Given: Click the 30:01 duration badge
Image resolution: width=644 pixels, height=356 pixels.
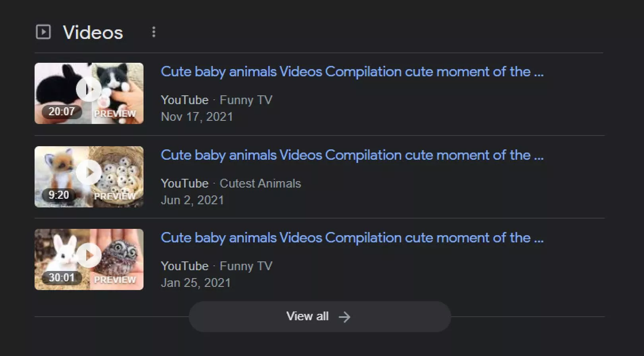Looking at the screenshot, I should [x=62, y=278].
